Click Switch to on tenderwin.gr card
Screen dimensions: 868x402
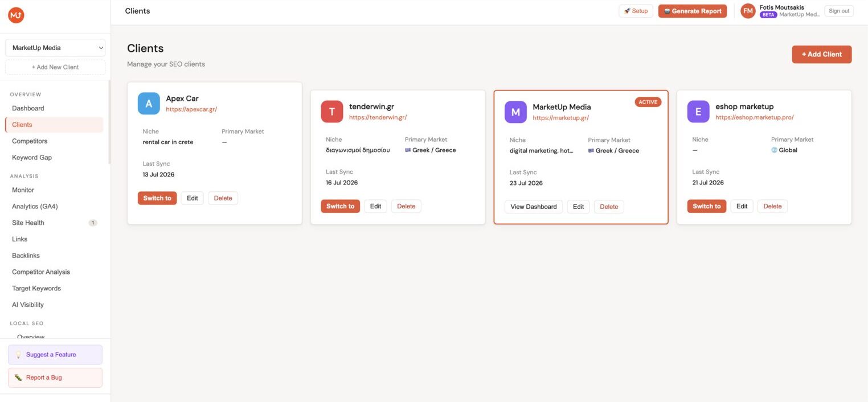[341, 206]
